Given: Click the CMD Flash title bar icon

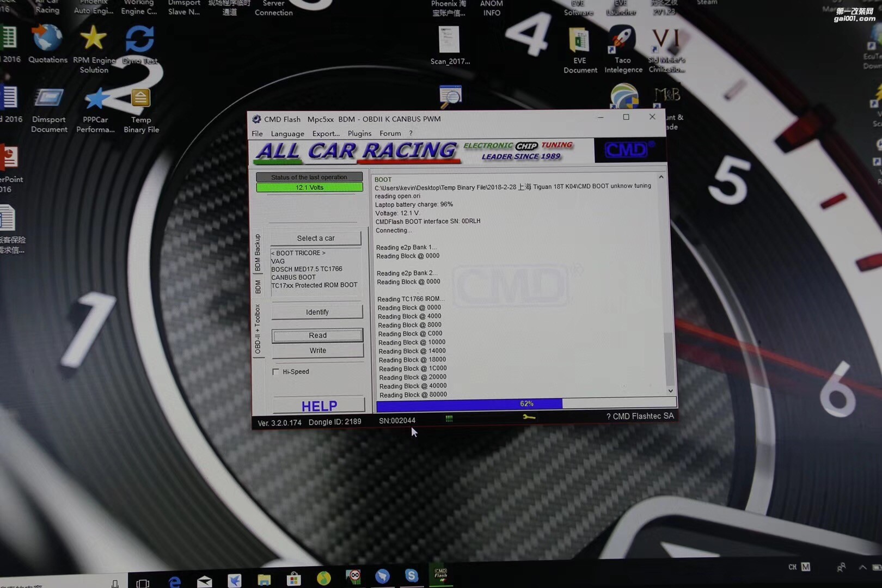Looking at the screenshot, I should (x=256, y=119).
